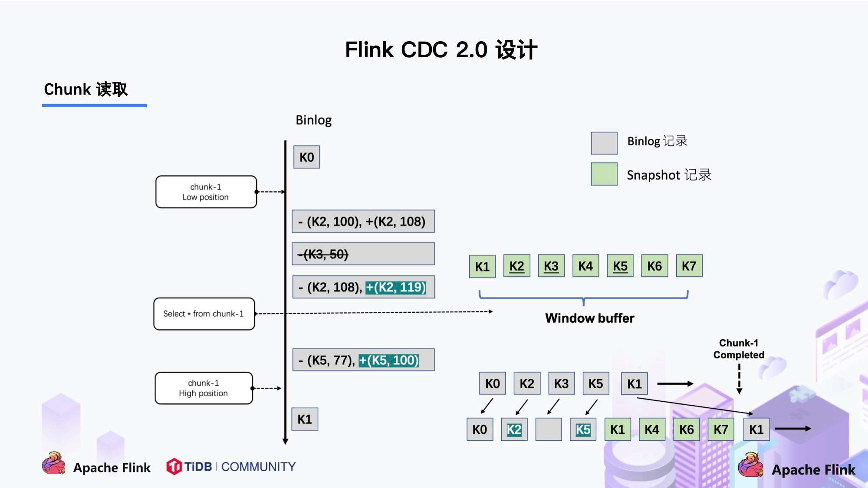
Task: Click Flink CDC 2.0 设计 title text
Action: click(x=434, y=48)
